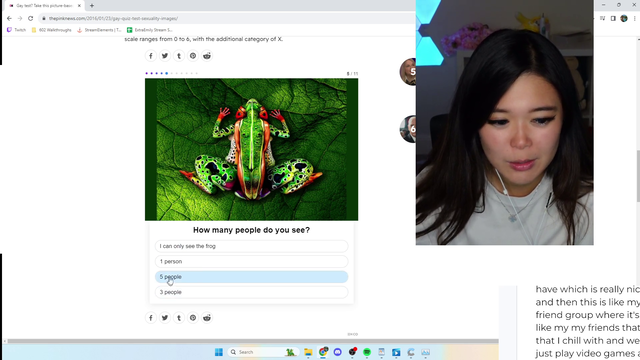Open the Chrome three-dot menu
Screen dimensions: 640x360
[634, 18]
